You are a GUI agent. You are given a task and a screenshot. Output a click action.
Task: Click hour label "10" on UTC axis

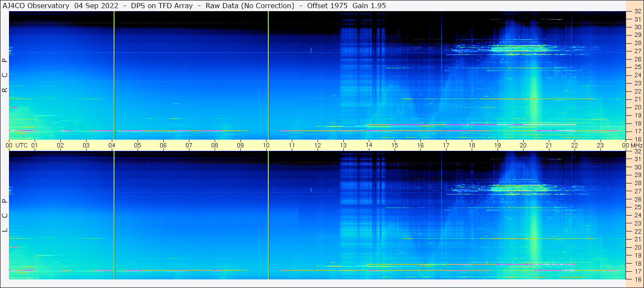pyautogui.click(x=266, y=145)
